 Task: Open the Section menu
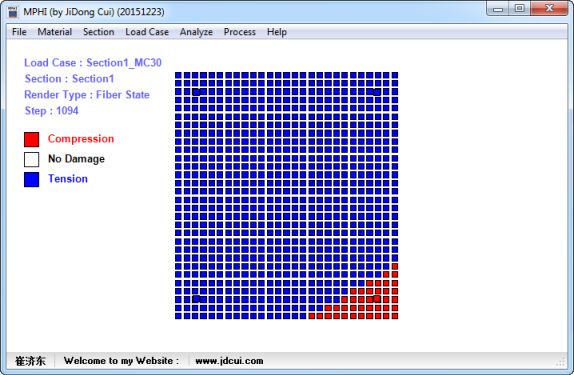[x=98, y=32]
